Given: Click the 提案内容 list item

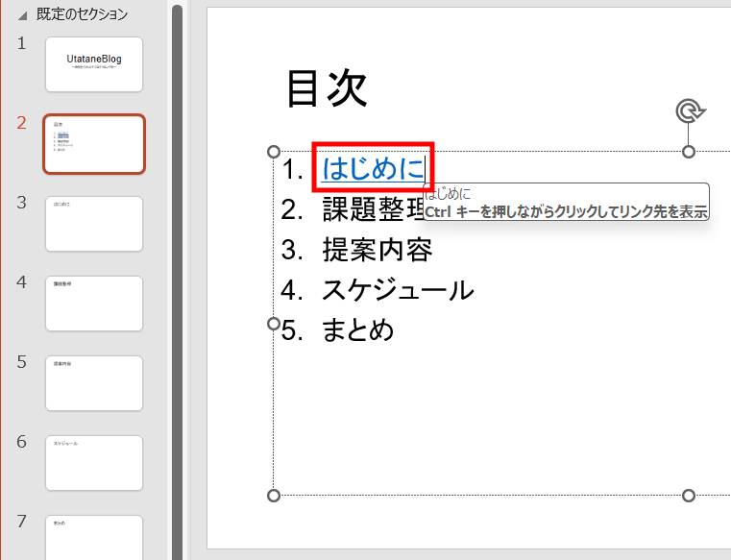Looking at the screenshot, I should pyautogui.click(x=378, y=250).
